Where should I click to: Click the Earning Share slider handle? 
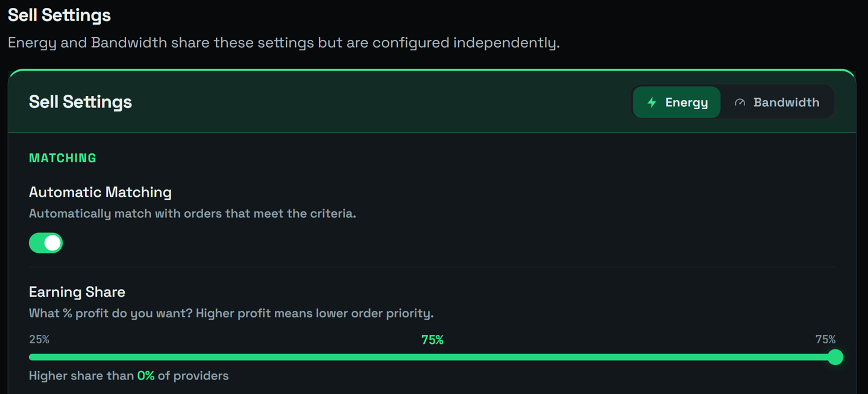coord(835,357)
